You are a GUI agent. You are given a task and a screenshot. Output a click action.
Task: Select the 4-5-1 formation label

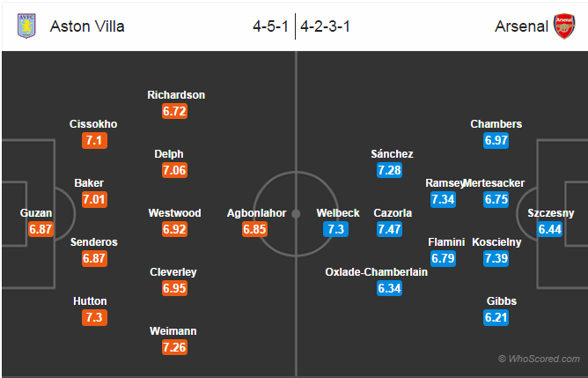coord(272,26)
